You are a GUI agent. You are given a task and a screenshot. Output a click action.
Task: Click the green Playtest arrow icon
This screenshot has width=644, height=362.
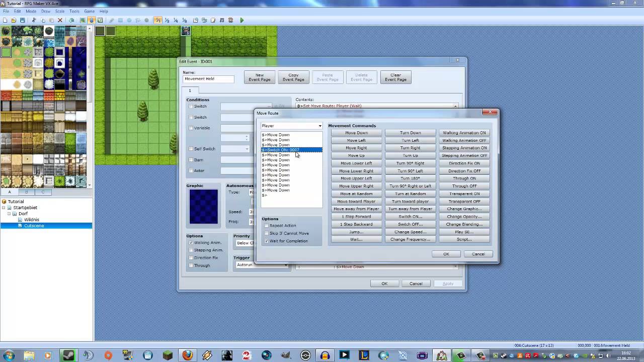[242, 20]
